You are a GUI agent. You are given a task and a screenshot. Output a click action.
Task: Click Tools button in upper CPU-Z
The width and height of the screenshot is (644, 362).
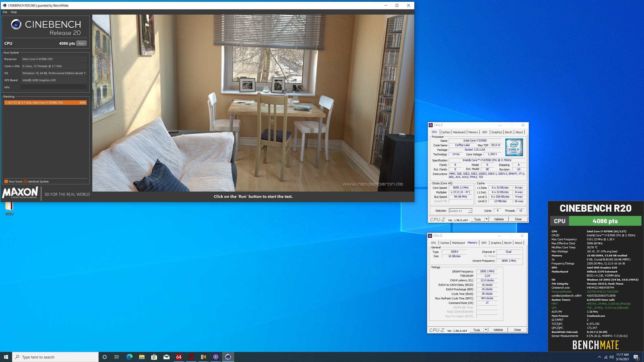(x=477, y=219)
